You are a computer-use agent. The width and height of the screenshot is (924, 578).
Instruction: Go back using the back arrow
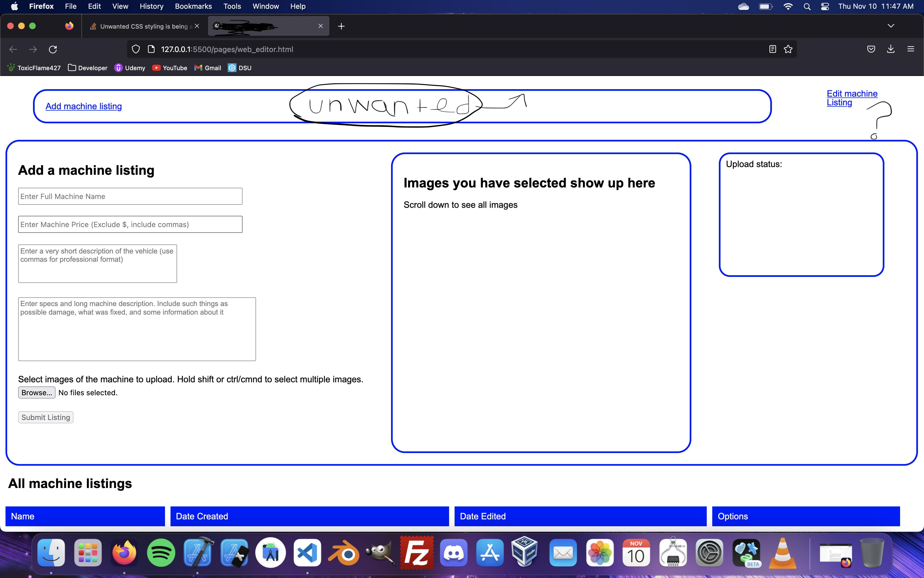click(x=13, y=49)
